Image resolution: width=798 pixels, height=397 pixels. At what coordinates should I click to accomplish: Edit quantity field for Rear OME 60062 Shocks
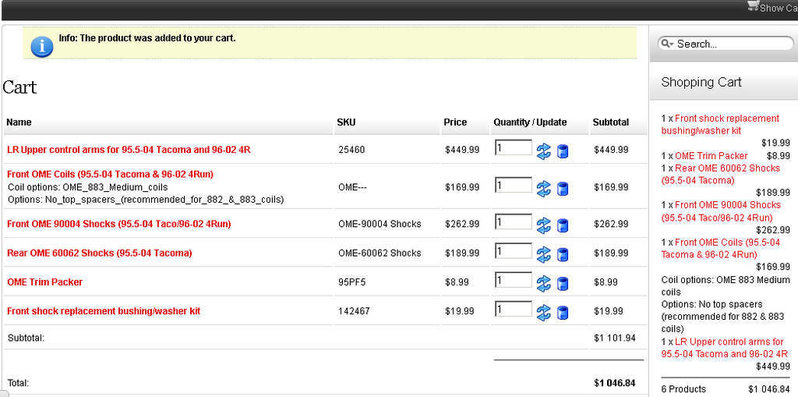[514, 251]
